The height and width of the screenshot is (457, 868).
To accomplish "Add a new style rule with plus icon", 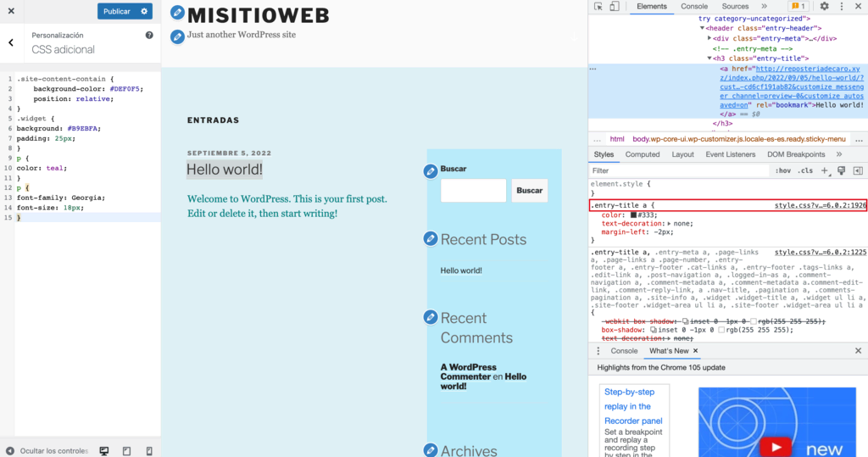I will coord(824,170).
